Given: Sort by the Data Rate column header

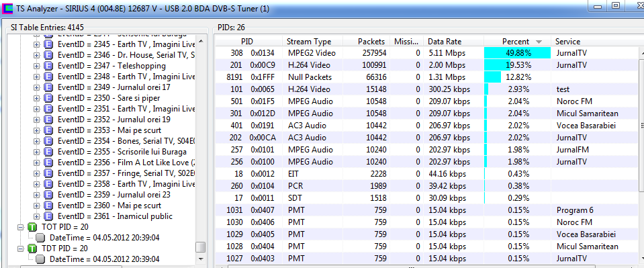Looking at the screenshot, I should tap(453, 42).
